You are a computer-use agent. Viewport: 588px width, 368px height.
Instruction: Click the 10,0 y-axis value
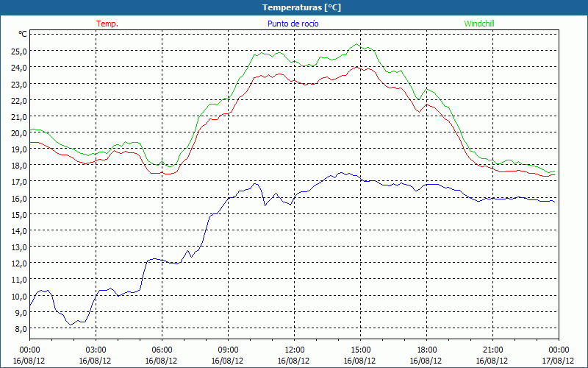[19, 297]
